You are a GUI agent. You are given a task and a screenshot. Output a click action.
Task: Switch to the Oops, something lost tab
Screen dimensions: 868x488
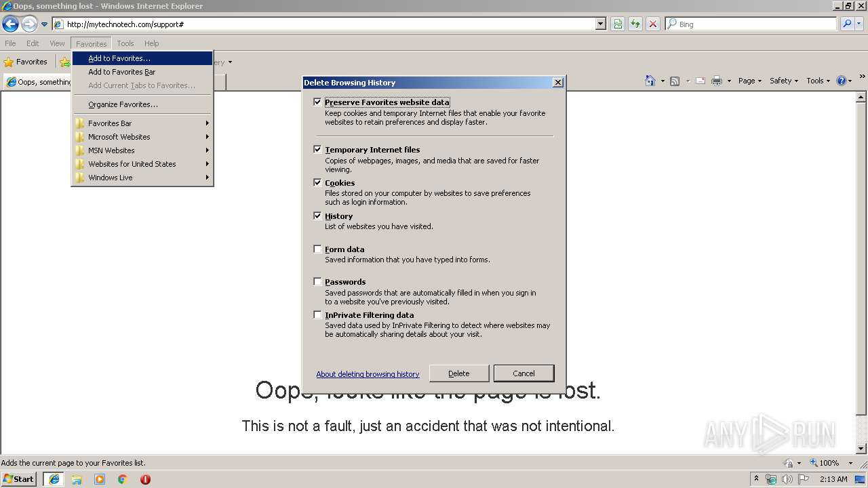pos(39,82)
